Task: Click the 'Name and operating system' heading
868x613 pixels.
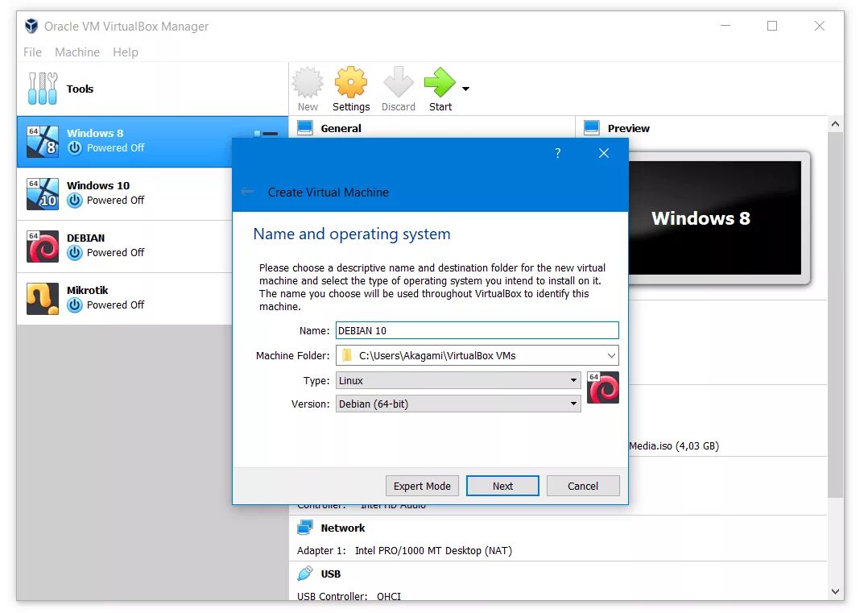Action: [x=352, y=234]
